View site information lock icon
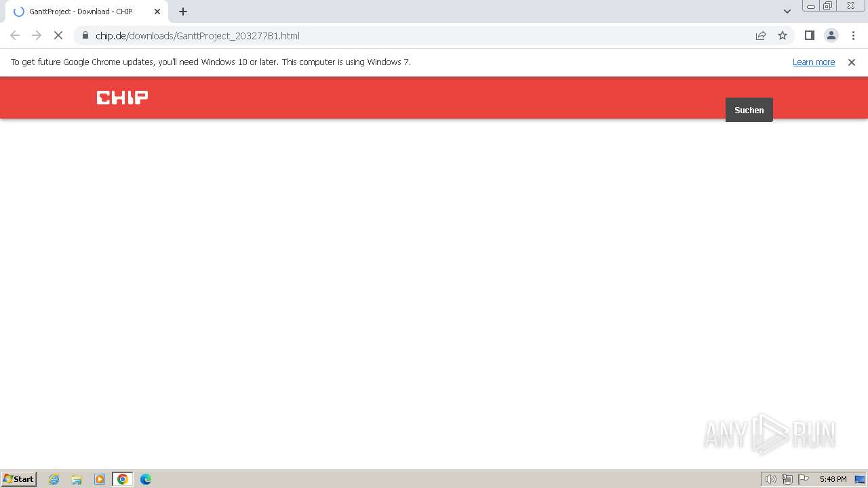Image resolution: width=868 pixels, height=488 pixels. coord(85,35)
